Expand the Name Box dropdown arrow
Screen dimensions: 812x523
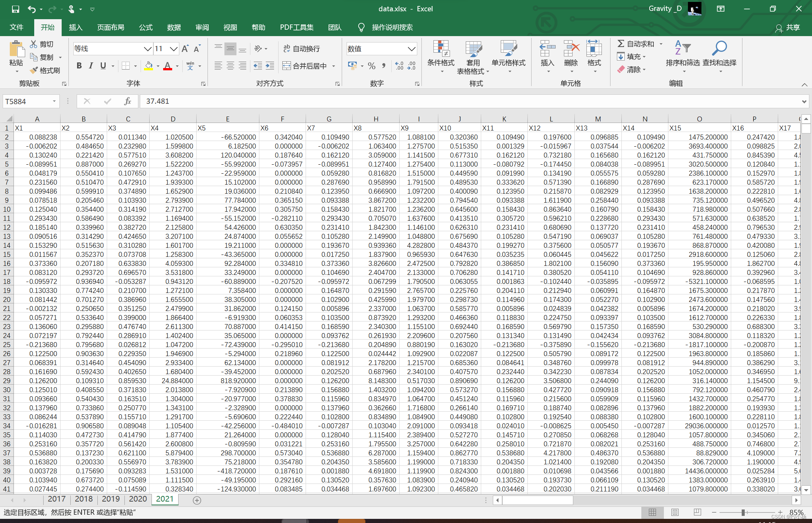[x=54, y=101]
